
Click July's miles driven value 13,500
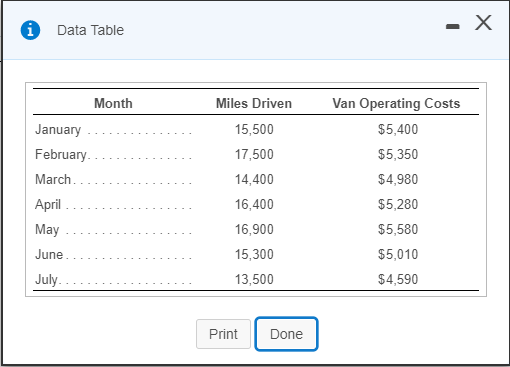(x=254, y=279)
